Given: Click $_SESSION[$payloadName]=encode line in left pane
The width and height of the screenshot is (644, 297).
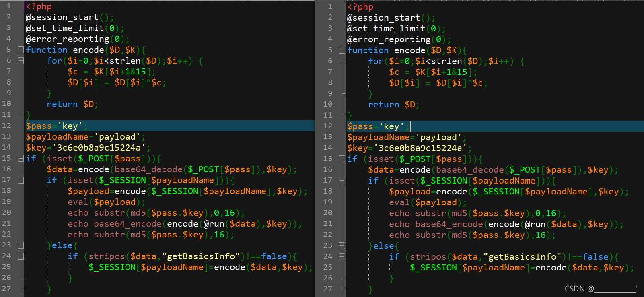Looking at the screenshot, I should pos(201,267).
